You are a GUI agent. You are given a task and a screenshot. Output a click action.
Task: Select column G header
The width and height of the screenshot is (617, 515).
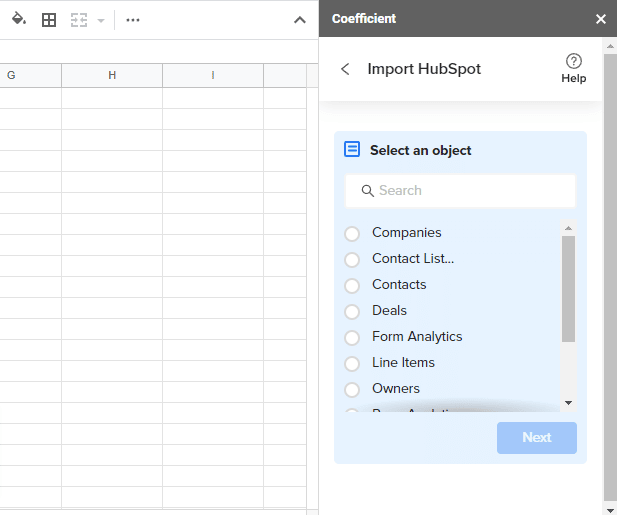[30, 75]
